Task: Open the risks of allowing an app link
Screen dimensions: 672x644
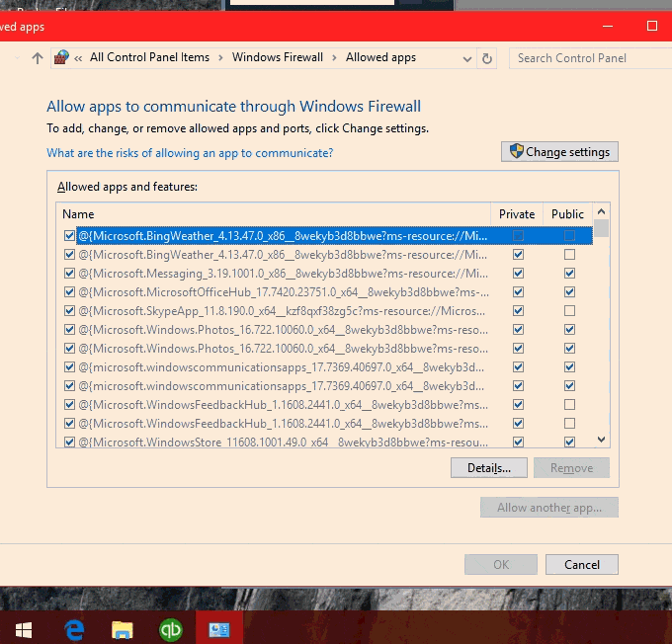Action: 190,153
